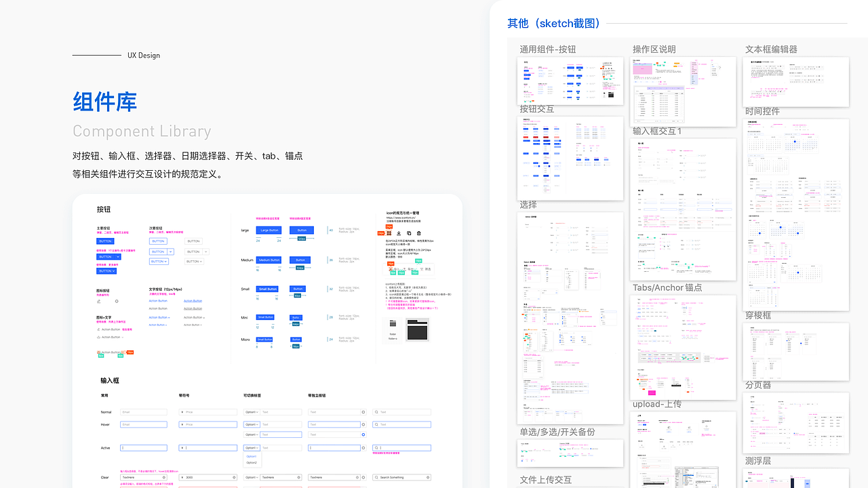Click the Medium Button sample
This screenshot has height=488, width=868.
click(x=269, y=260)
